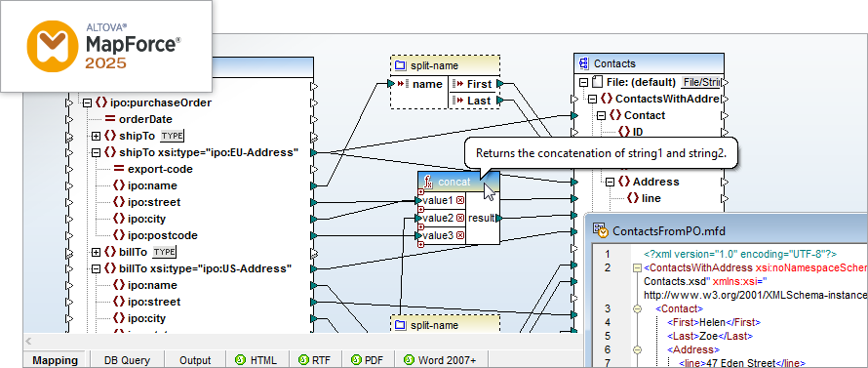This screenshot has height=368, width=868.
Task: Select ipo:street under billTo US-Address
Action: (154, 302)
